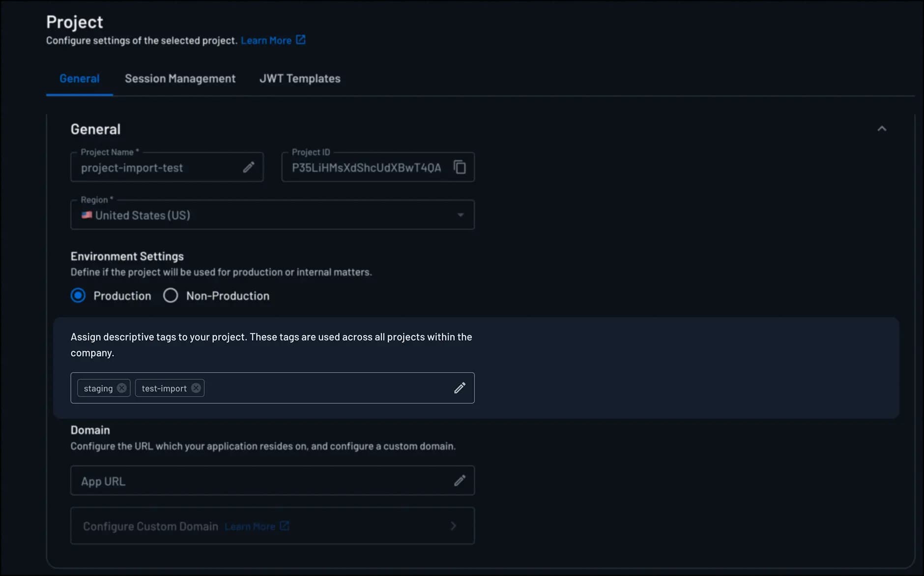Collapse the General section with the chevron

882,129
